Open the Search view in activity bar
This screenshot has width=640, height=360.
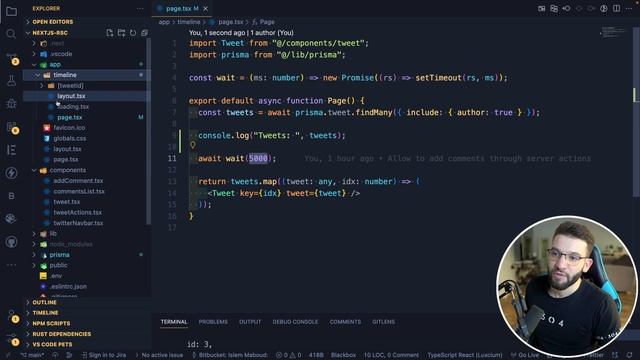(x=11, y=34)
